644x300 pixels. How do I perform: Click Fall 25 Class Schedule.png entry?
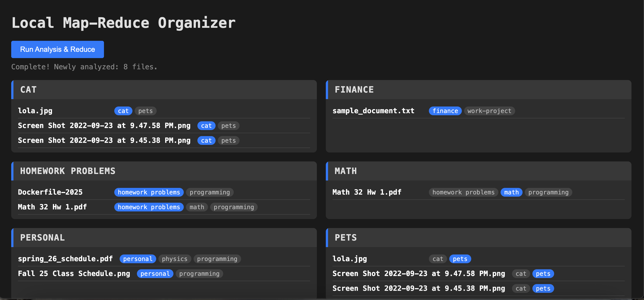74,274
